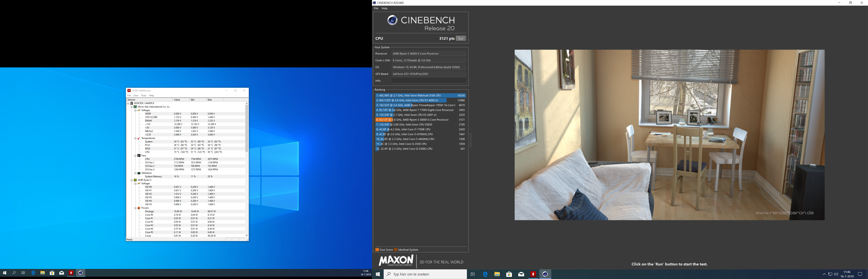Image resolution: width=868 pixels, height=279 pixels.
Task: Click the Task View icon beside the search box
Action: [x=473, y=274]
